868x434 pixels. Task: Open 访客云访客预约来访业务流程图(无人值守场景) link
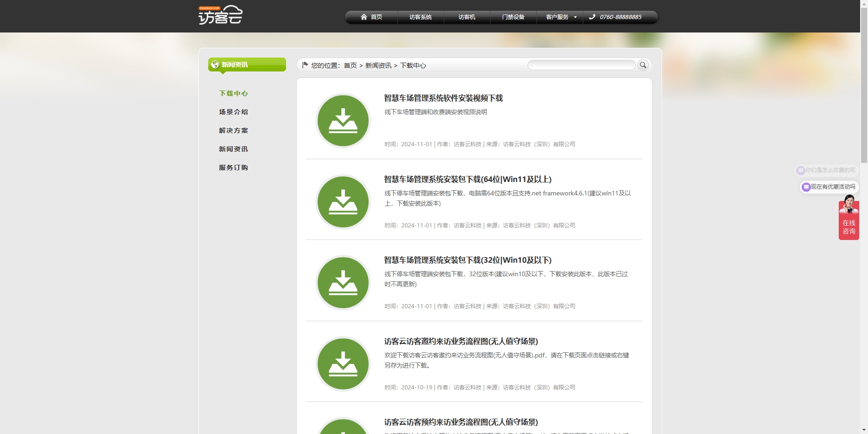(461, 422)
